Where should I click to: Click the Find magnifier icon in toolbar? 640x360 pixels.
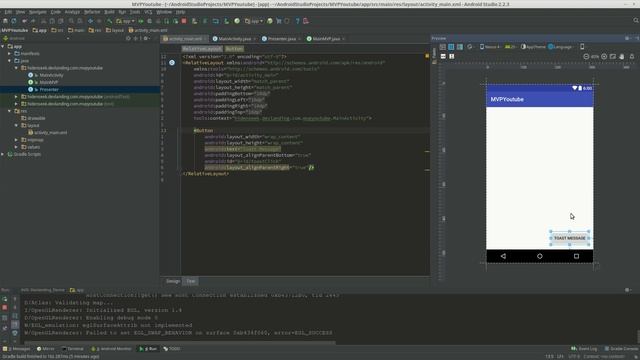point(71,21)
